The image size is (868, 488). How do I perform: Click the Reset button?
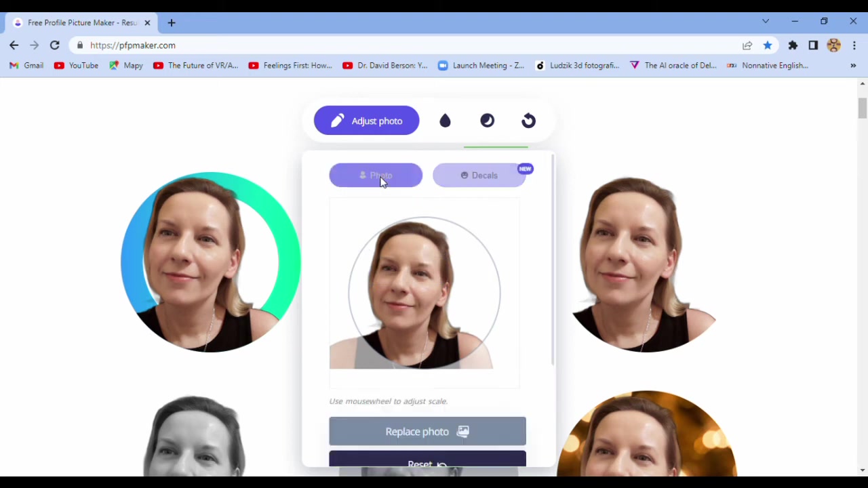click(x=427, y=460)
